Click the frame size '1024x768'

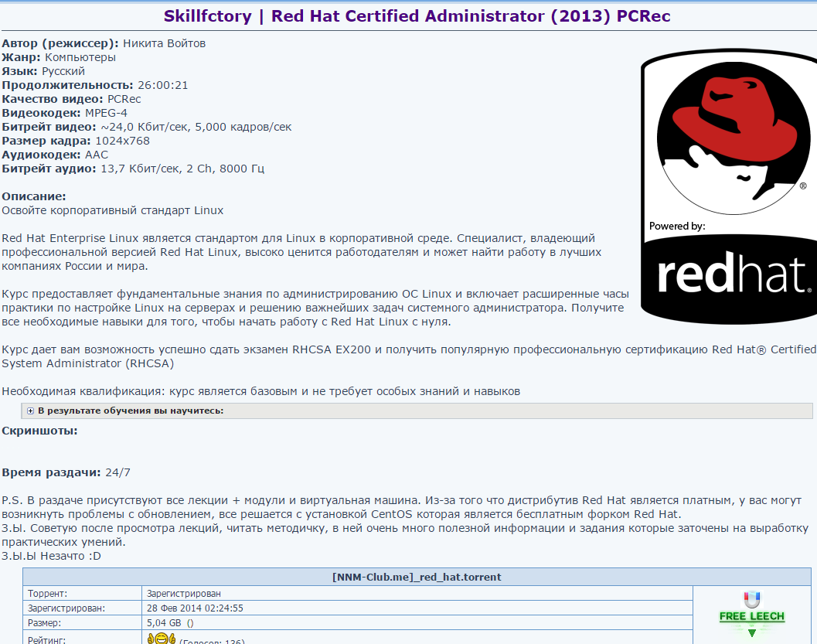(122, 141)
